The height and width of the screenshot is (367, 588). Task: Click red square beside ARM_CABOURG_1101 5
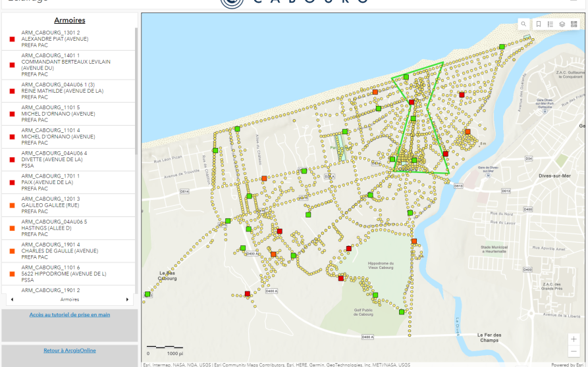(x=12, y=114)
